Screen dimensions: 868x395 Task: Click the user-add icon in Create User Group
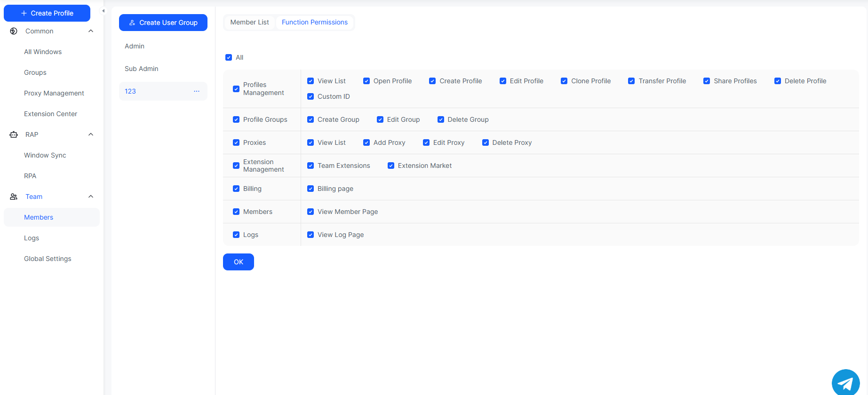point(132,23)
